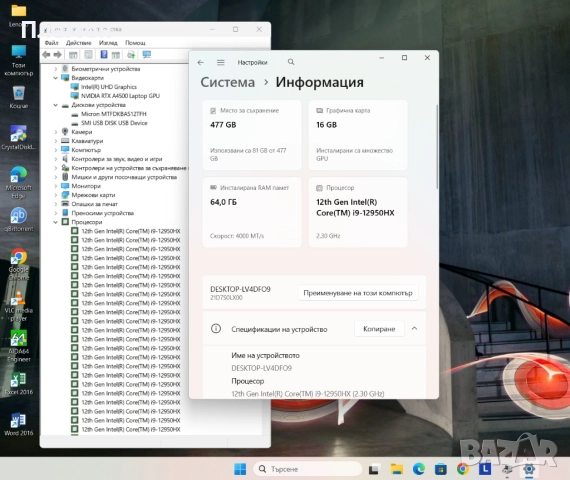Open Microsoft Store from the taskbar

coord(441,469)
